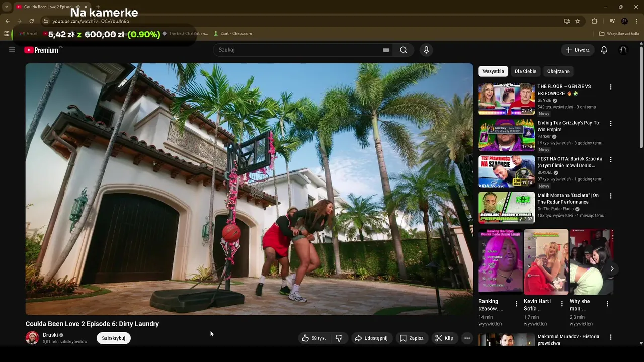Screen dimensions: 644x362
Task: Open Start - Chess.com bookmark
Action: coord(233,34)
